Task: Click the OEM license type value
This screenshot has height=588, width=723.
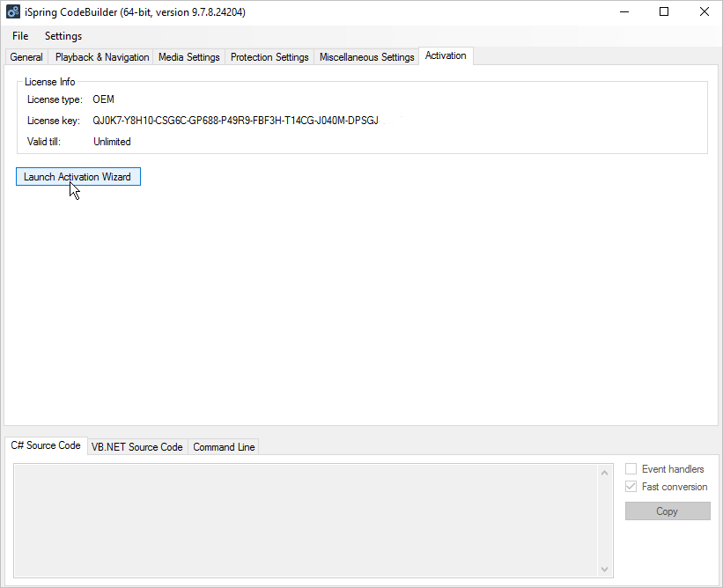Action: click(x=103, y=99)
